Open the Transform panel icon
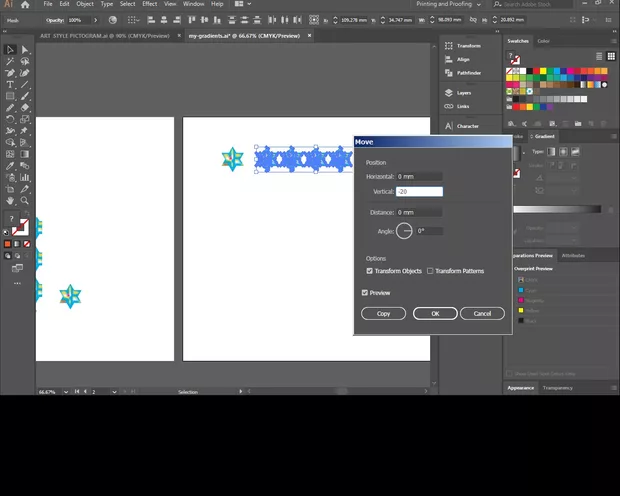The image size is (620, 496). (449, 46)
